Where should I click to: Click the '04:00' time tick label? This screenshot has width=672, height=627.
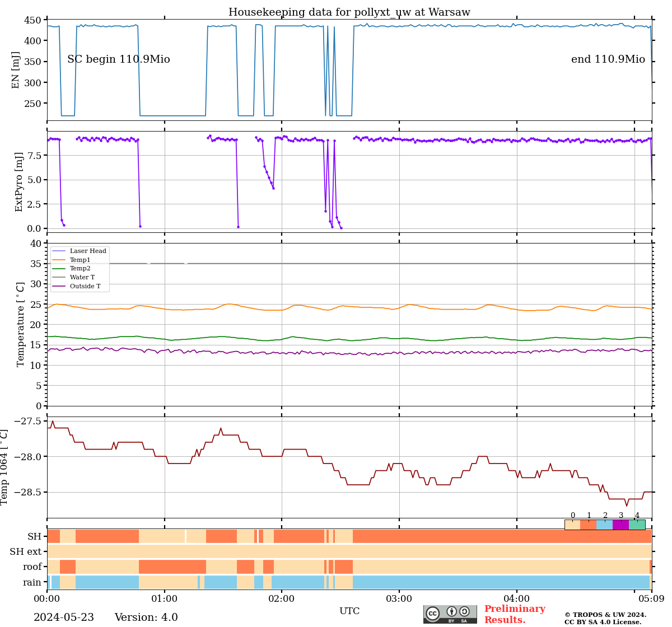[516, 598]
